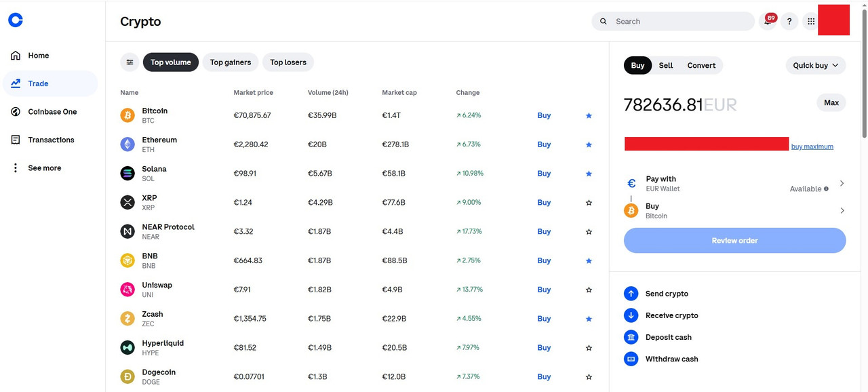868x392 pixels.
Task: Click the Bitcoin icon in Buy row
Action: pos(631,211)
